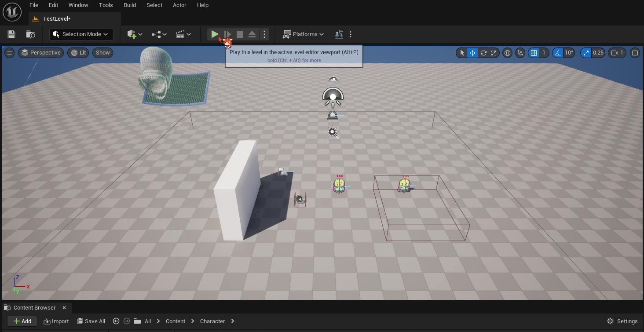Open the Platforms dropdown
The width and height of the screenshot is (644, 332).
tap(303, 34)
